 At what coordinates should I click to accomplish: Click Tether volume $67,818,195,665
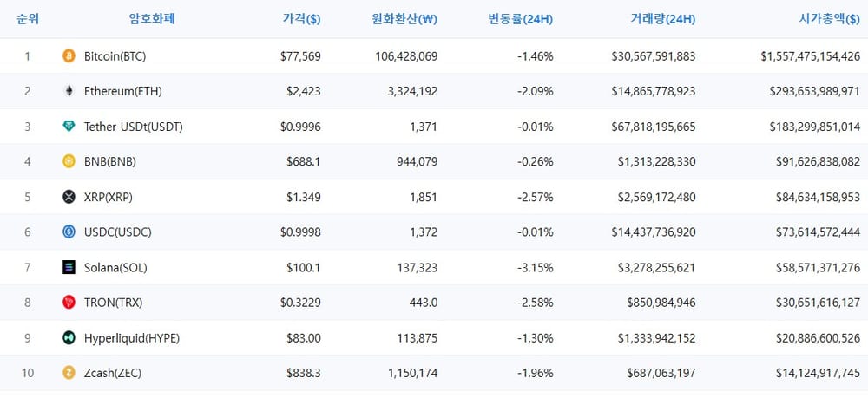point(654,127)
